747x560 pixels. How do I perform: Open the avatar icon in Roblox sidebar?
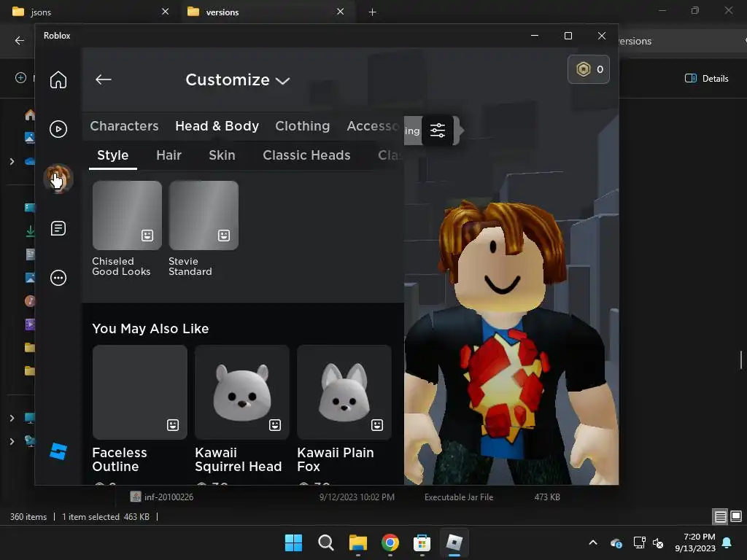(58, 179)
